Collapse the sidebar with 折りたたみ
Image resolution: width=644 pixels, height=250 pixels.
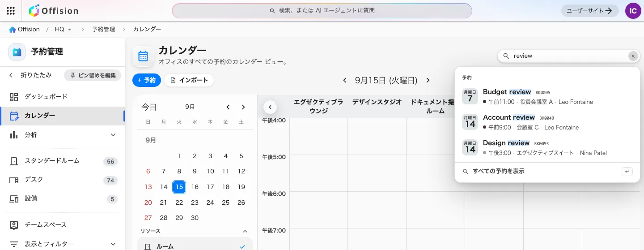coord(31,75)
